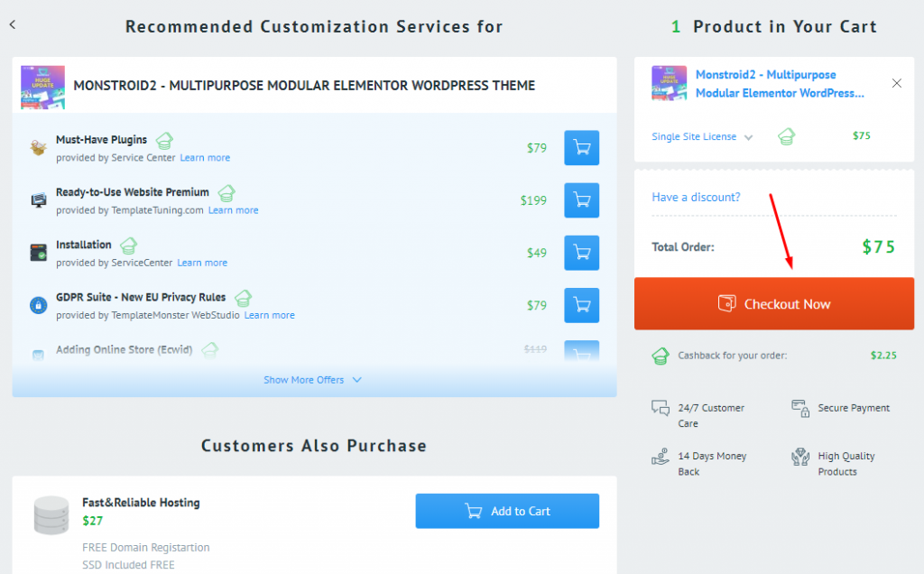Open the Have a discount link
Screen dimensions: 924x574
coord(696,198)
